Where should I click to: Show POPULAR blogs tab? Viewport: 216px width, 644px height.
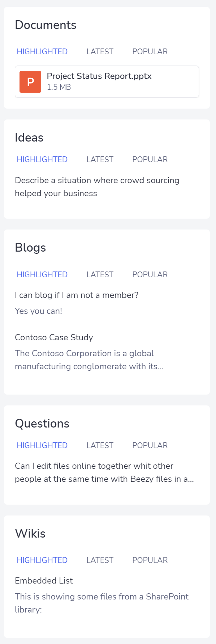(150, 274)
